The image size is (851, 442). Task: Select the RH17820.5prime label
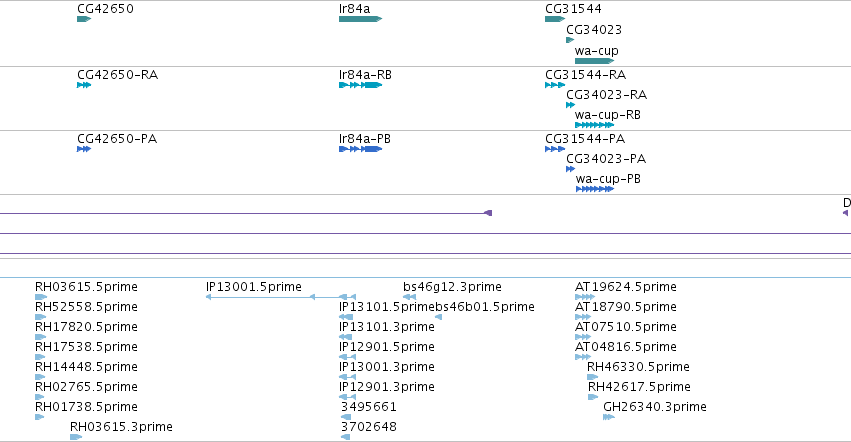86,326
